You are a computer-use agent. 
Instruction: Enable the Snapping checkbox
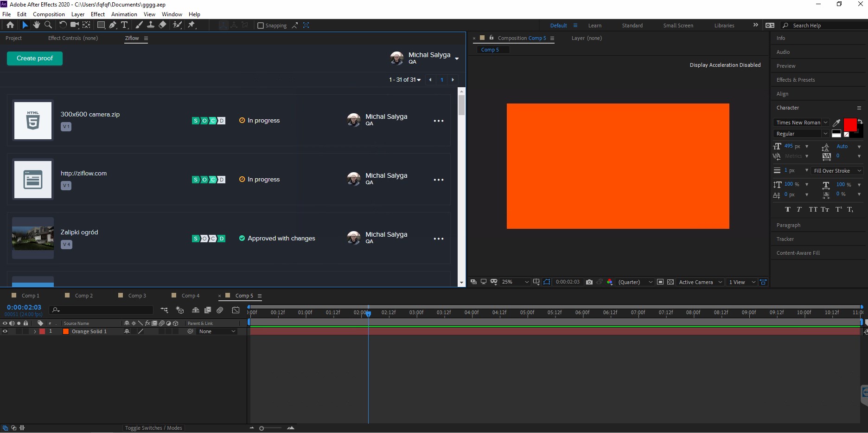pos(261,26)
